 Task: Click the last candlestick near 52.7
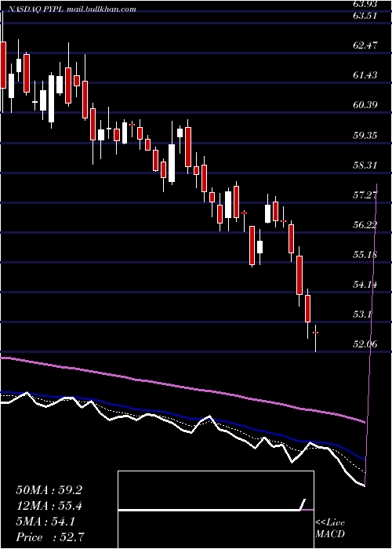[315, 338]
